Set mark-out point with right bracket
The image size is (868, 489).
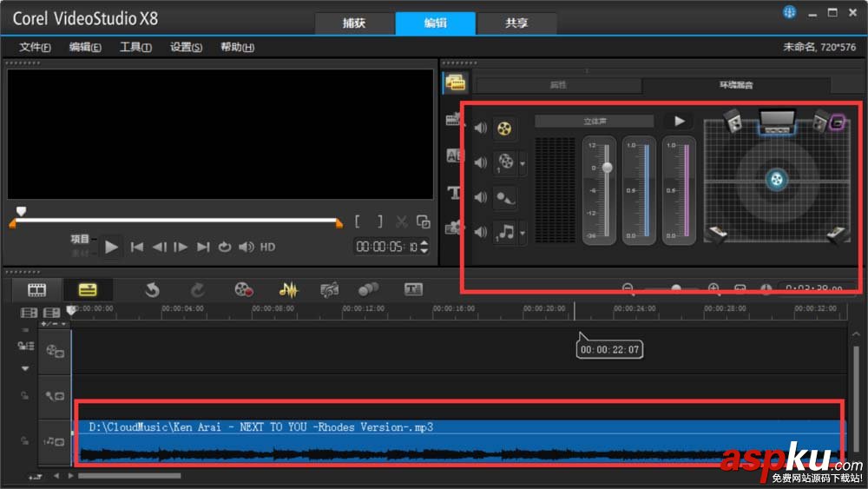(380, 222)
